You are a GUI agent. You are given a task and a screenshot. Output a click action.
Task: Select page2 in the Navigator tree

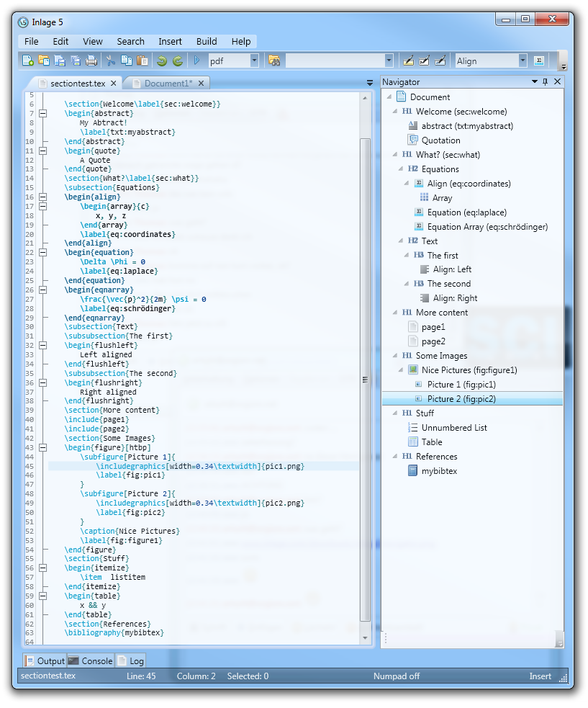click(433, 341)
